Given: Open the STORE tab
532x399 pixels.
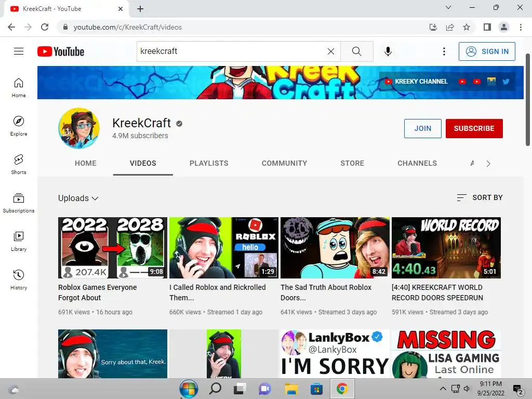Looking at the screenshot, I should 352,163.
